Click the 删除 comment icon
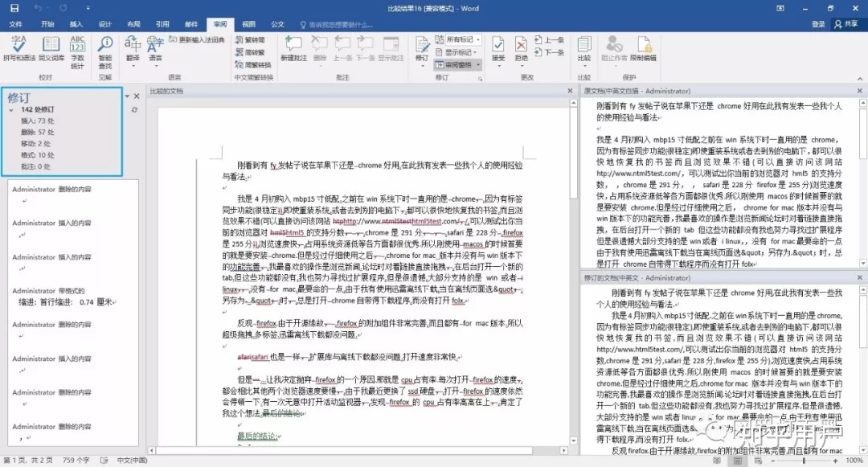 319,49
